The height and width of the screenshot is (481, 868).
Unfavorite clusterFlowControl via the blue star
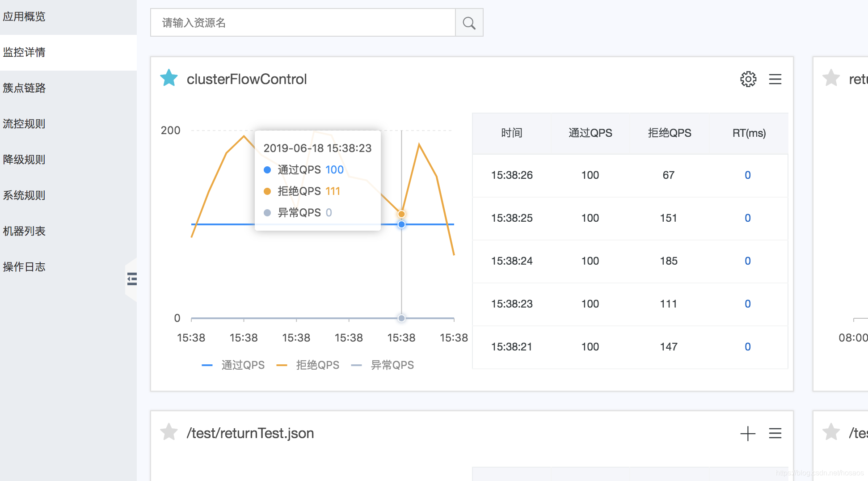click(x=169, y=78)
